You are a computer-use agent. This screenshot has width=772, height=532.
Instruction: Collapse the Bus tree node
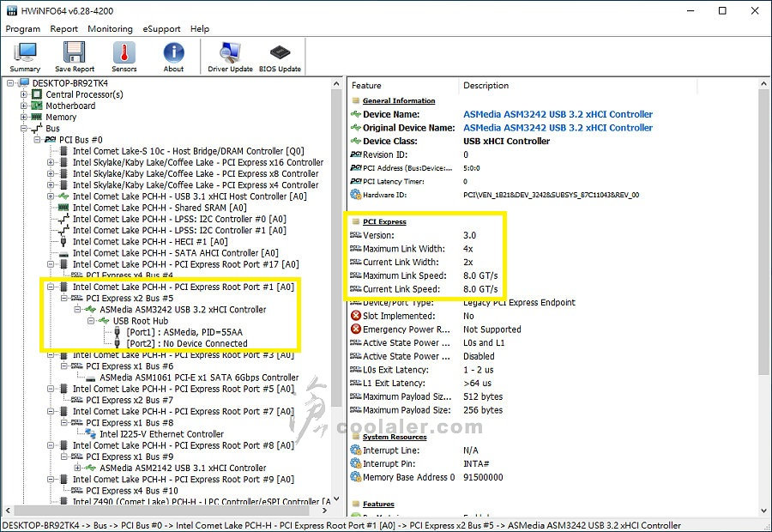pyautogui.click(x=24, y=128)
